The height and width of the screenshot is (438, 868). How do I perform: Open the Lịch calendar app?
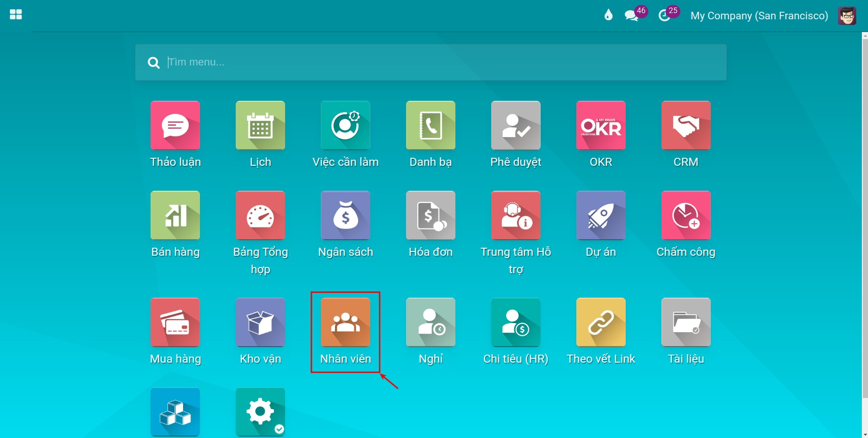(x=260, y=125)
